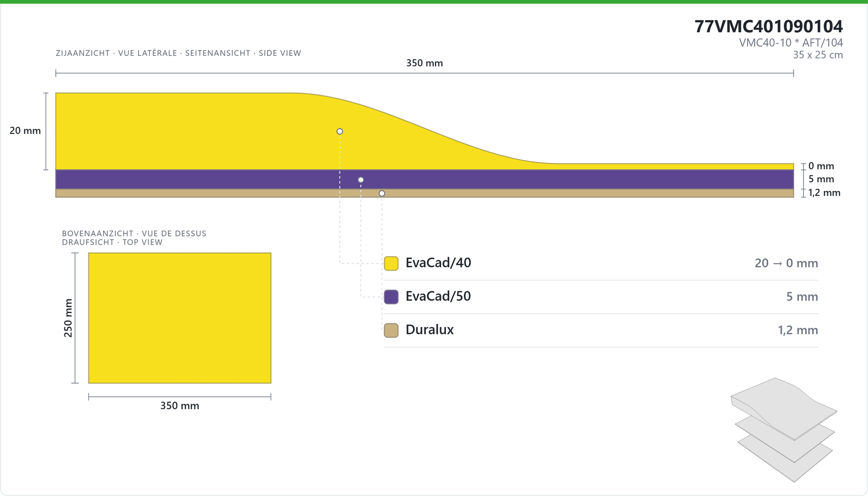Click the 250 mm top view height label
The width and height of the screenshot is (868, 496).
pyautogui.click(x=68, y=318)
